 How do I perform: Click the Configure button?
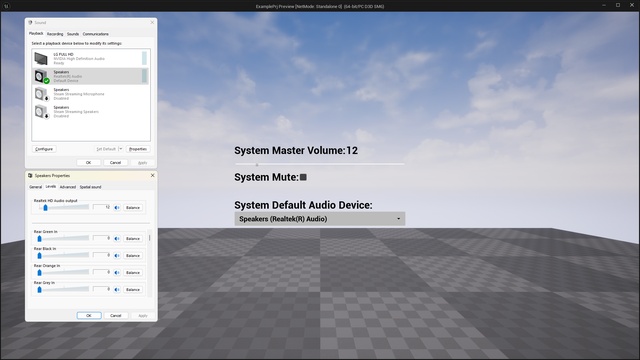44,149
